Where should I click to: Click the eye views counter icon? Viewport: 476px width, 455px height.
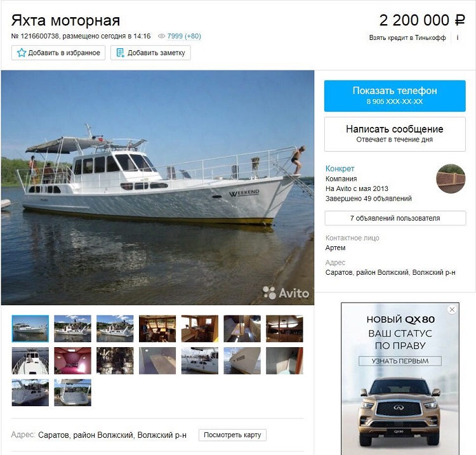[161, 36]
